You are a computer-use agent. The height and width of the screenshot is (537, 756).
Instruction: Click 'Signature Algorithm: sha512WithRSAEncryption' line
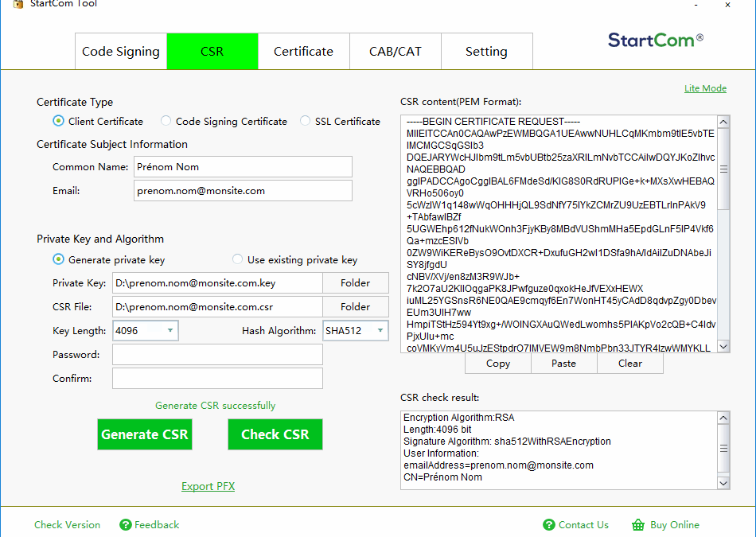tap(507, 441)
